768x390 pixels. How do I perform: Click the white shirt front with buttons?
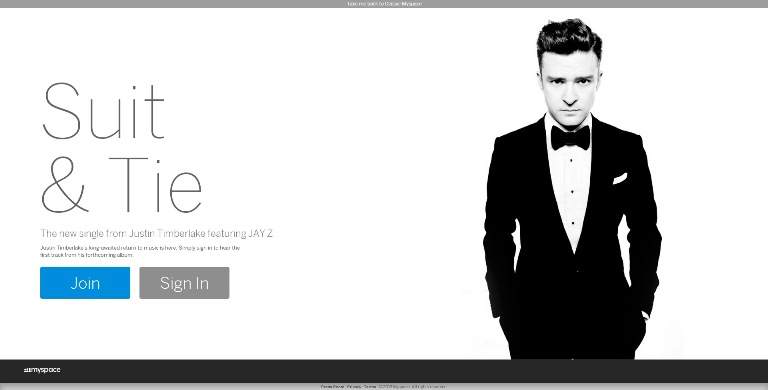571,196
